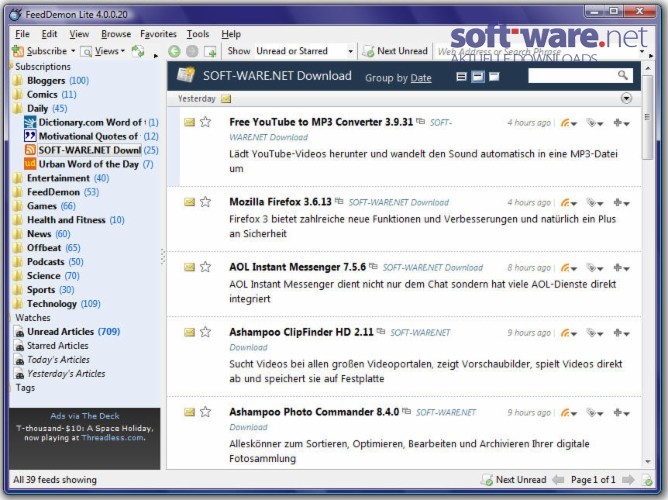Click Next Unread in the status bar
This screenshot has height=500, width=668.
pyautogui.click(x=513, y=480)
